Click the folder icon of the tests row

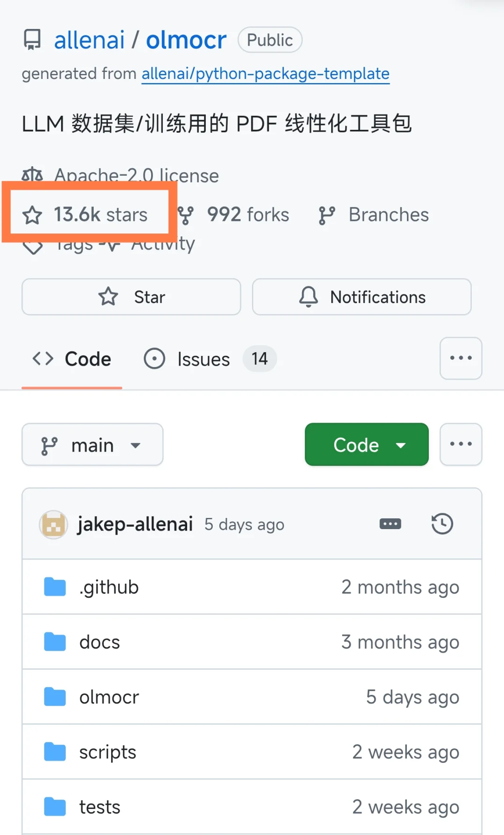coord(55,807)
